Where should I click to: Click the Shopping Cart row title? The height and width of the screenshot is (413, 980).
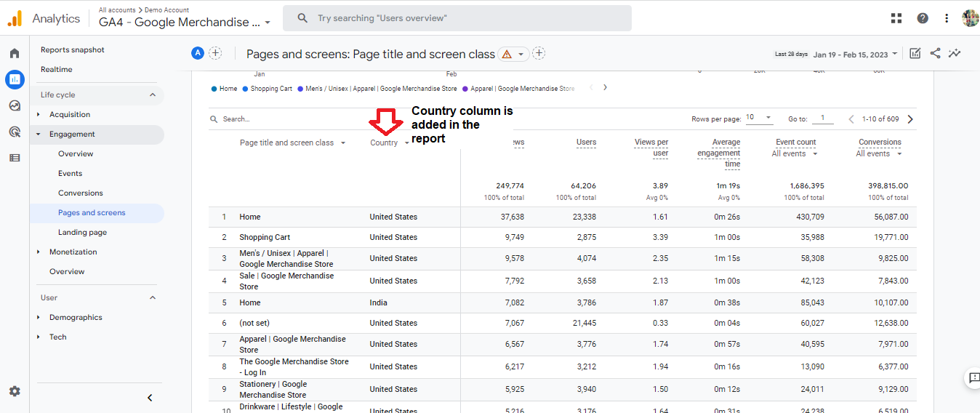[x=265, y=237]
